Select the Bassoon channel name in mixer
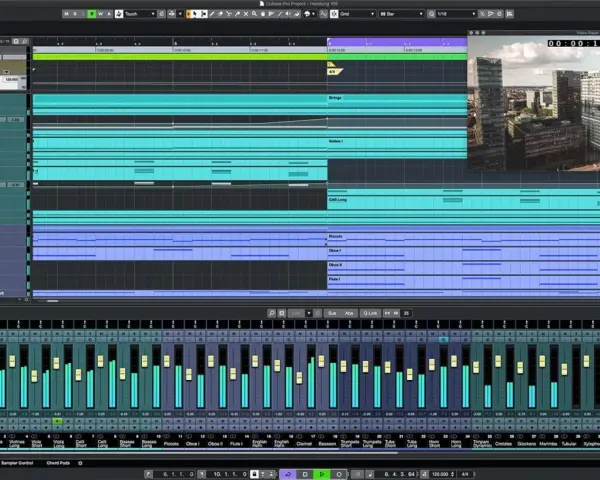The height and width of the screenshot is (480, 600). coord(328,444)
